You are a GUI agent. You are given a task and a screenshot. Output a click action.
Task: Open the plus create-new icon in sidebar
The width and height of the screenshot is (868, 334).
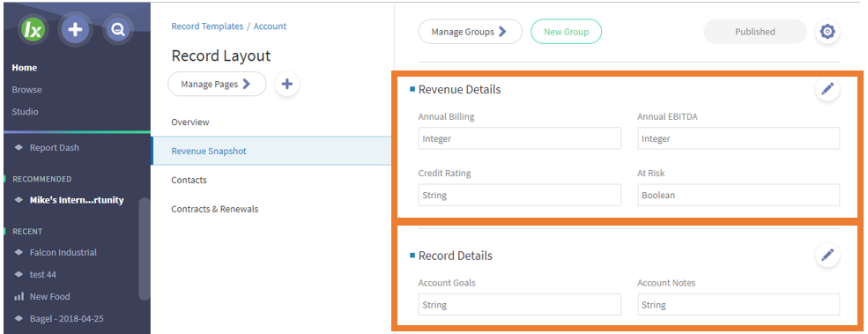tap(76, 29)
